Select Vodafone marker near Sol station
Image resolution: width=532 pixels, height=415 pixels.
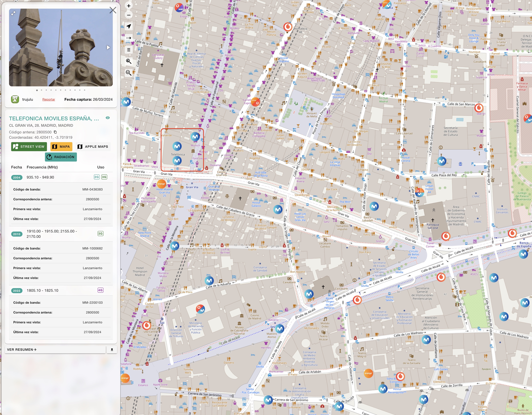click(146, 325)
